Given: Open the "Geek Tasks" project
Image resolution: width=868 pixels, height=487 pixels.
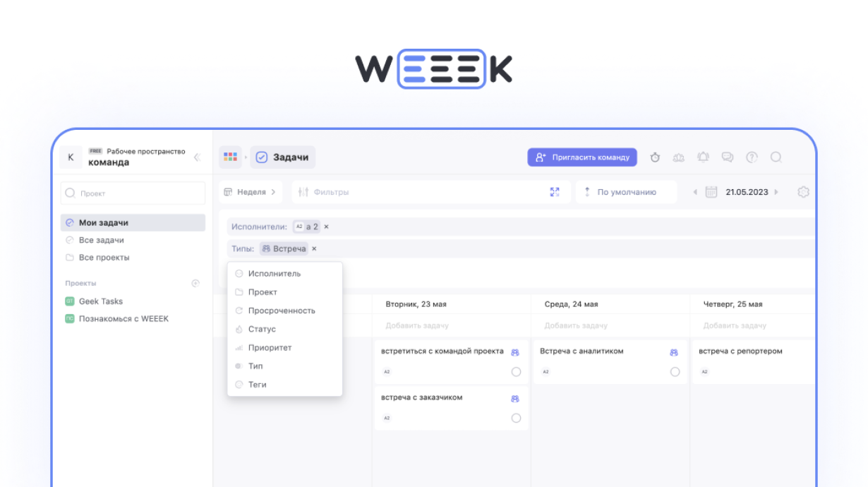Looking at the screenshot, I should click(x=100, y=301).
